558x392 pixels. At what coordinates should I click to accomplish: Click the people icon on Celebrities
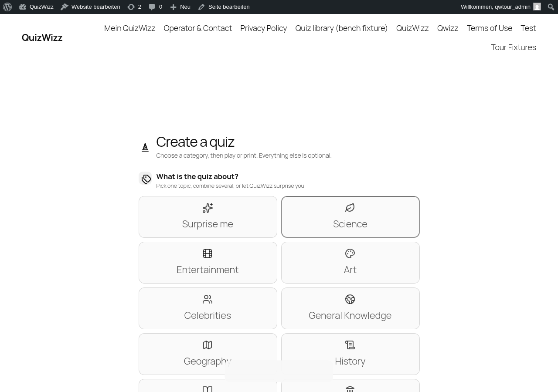click(x=208, y=299)
